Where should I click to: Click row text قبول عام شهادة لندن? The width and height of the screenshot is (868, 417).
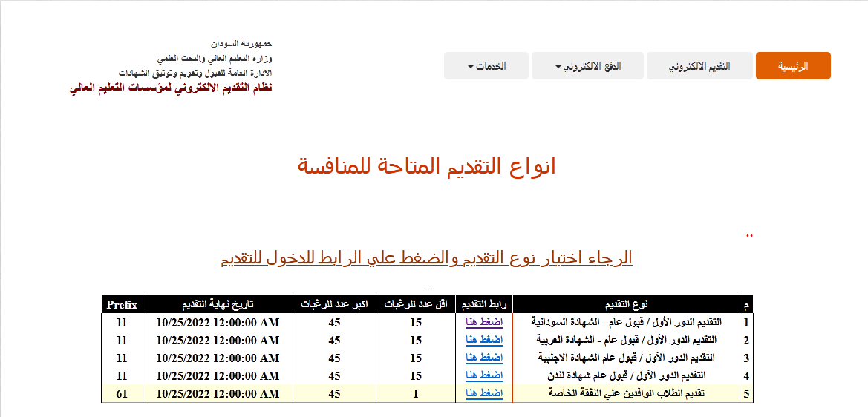626,375
